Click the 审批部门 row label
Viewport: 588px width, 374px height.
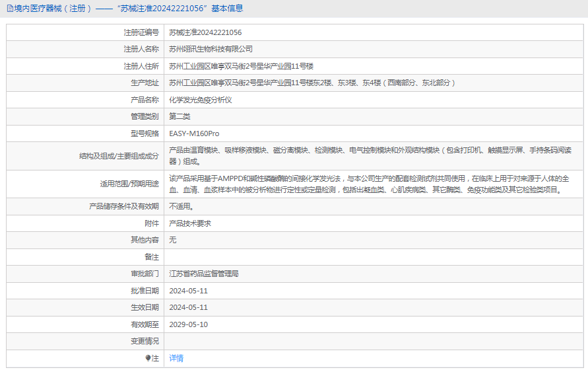tap(145, 274)
